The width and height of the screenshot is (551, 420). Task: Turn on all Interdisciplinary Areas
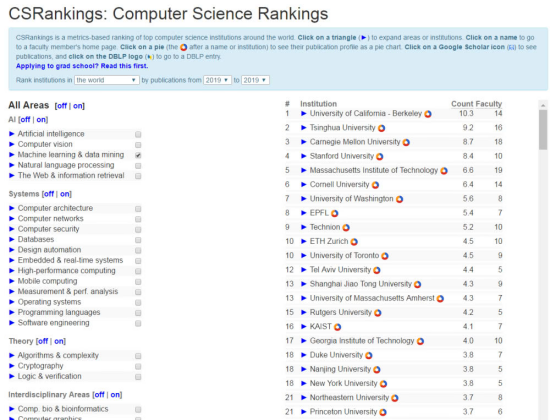[x=115, y=395]
